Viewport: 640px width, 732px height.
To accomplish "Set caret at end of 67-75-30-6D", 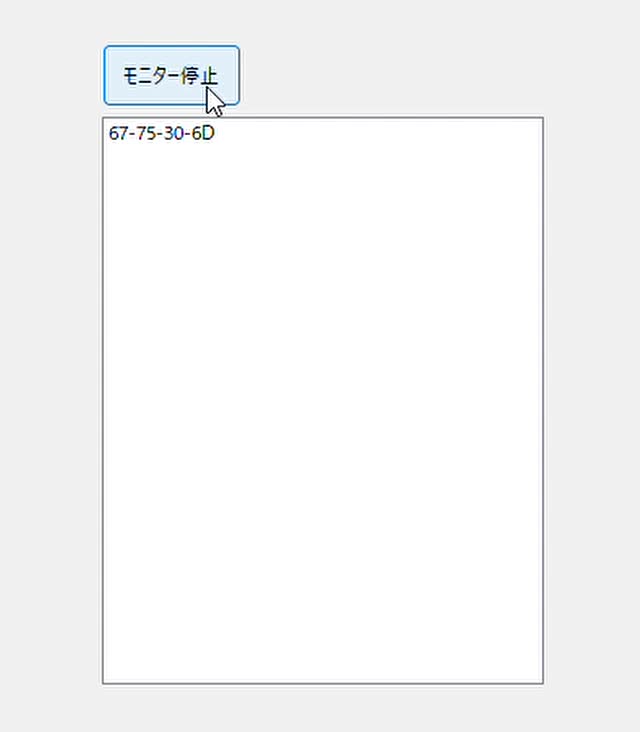I will coord(215,134).
